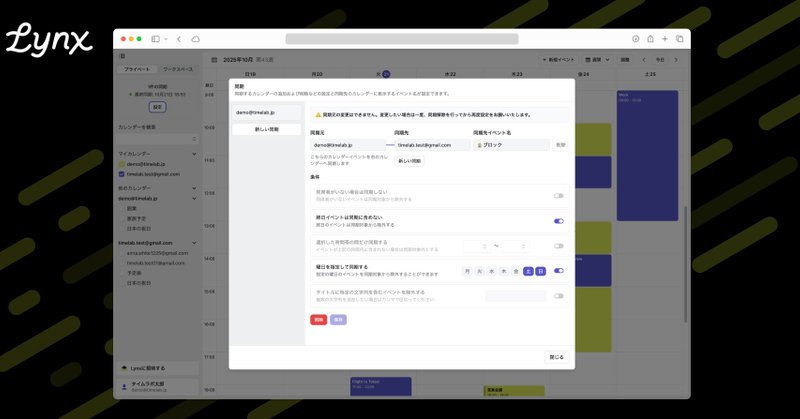Show the tab overview icon
Image resolution: width=800 pixels, height=419 pixels.
click(680, 39)
